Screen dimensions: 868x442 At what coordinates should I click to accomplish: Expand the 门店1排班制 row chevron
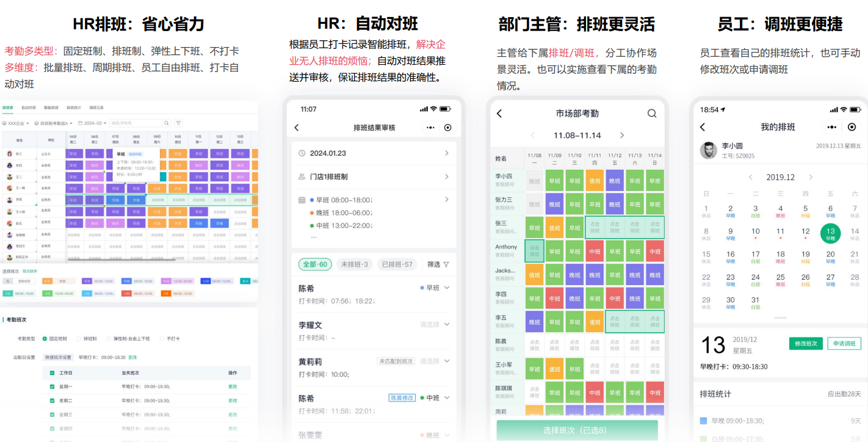tap(447, 176)
